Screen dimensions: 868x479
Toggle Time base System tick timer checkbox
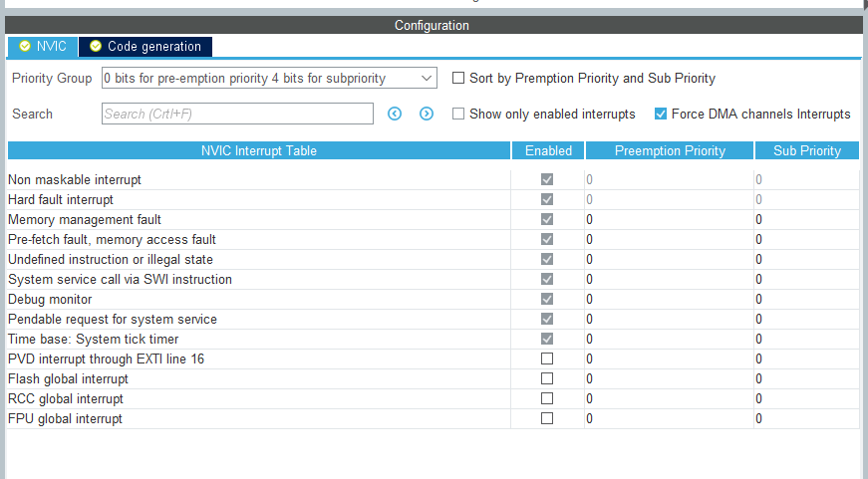(x=547, y=339)
